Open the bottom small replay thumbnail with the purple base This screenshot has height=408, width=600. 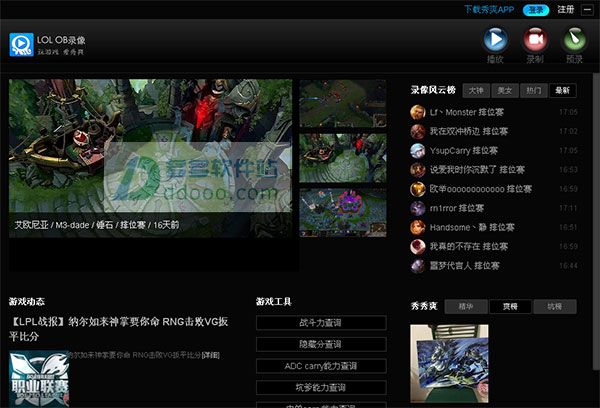click(343, 213)
